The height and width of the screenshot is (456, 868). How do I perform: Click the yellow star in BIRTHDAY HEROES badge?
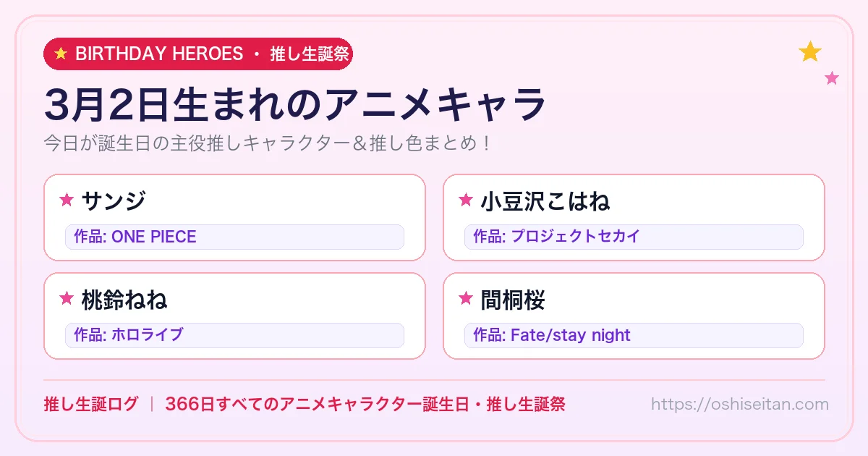(x=61, y=54)
